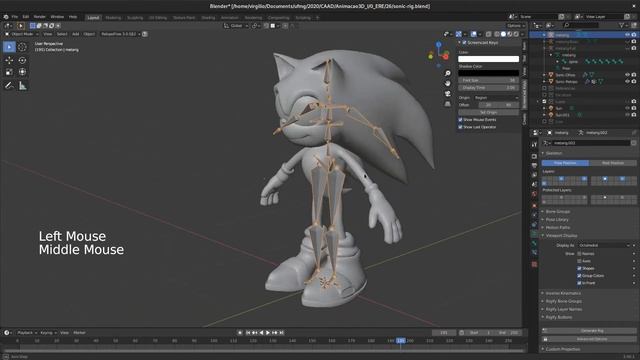Screen dimensions: 640x360
Task: Toggle Screencast Keys checkbox
Action: 464,42
